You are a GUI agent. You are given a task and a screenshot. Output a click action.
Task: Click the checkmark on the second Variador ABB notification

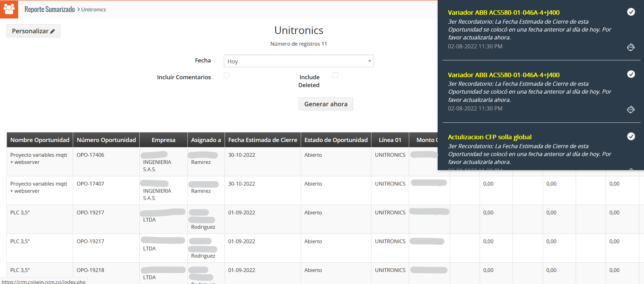(631, 74)
